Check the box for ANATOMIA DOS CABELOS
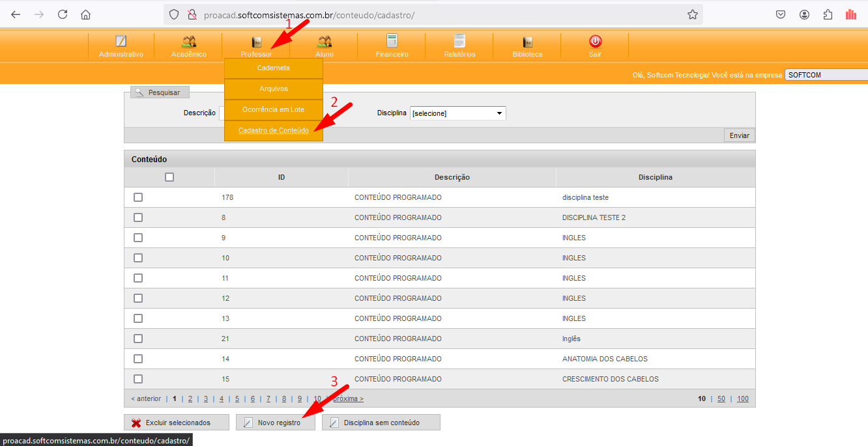Screen dimensions: 868x446 138,359
